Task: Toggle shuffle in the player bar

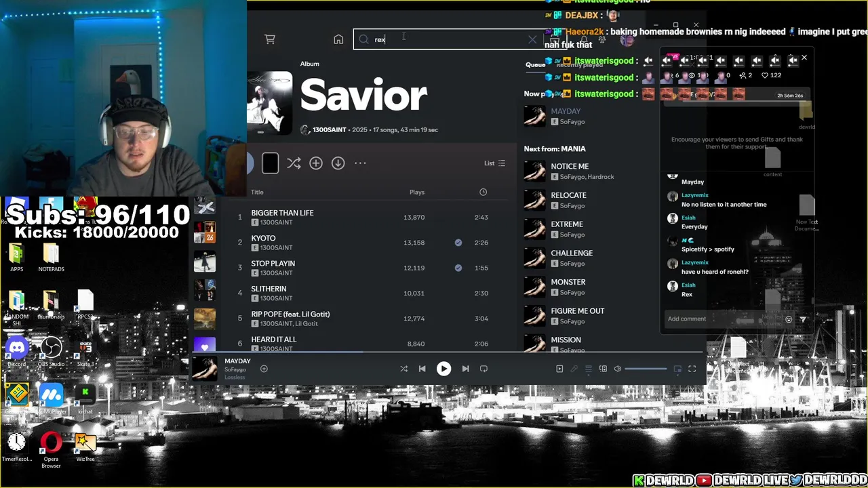Action: (x=403, y=369)
